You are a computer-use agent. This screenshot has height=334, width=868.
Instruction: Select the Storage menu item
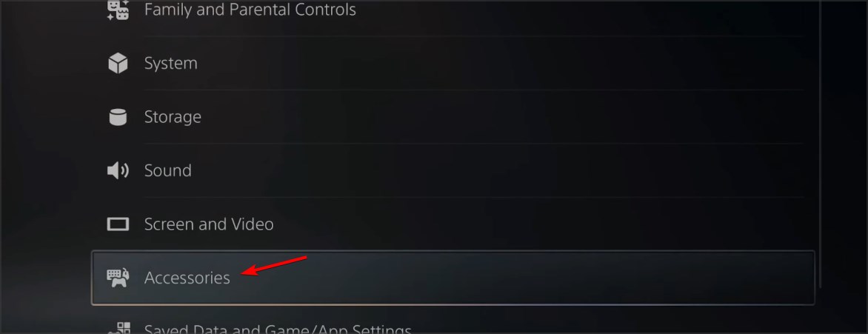(x=173, y=117)
